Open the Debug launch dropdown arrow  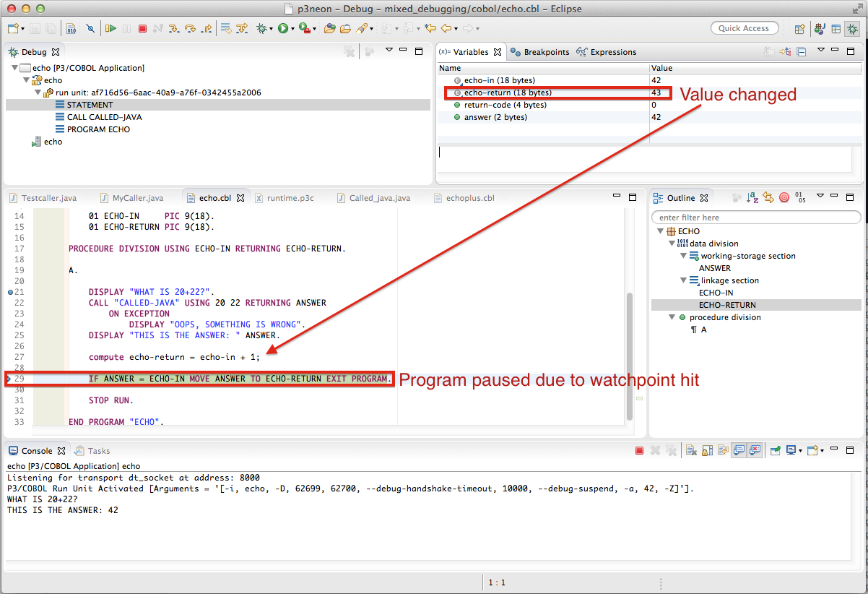point(272,30)
